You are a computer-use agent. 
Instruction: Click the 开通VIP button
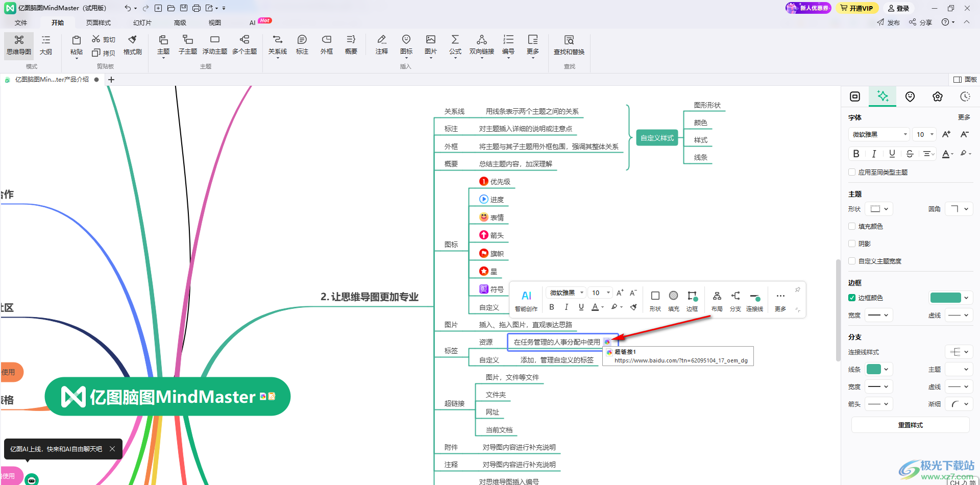(x=857, y=8)
